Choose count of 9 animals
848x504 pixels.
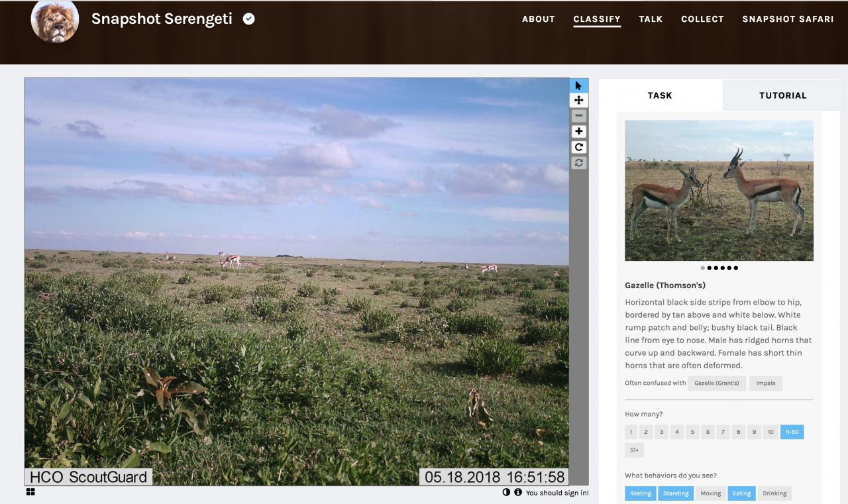click(753, 432)
